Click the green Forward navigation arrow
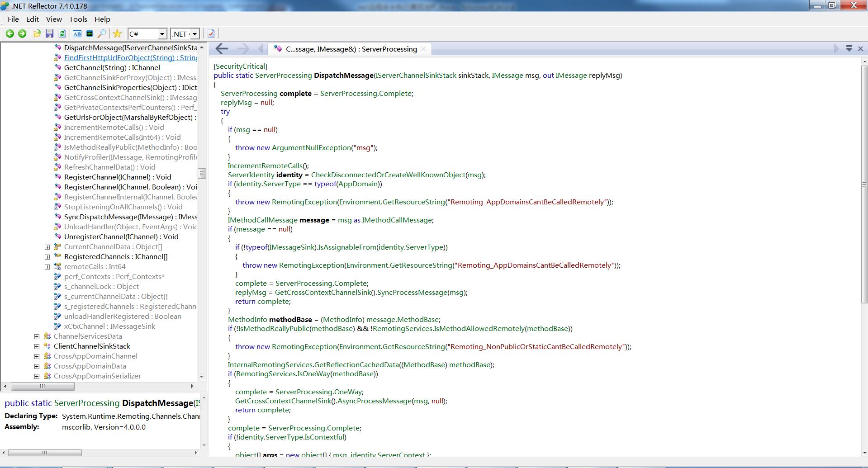 tap(22, 34)
